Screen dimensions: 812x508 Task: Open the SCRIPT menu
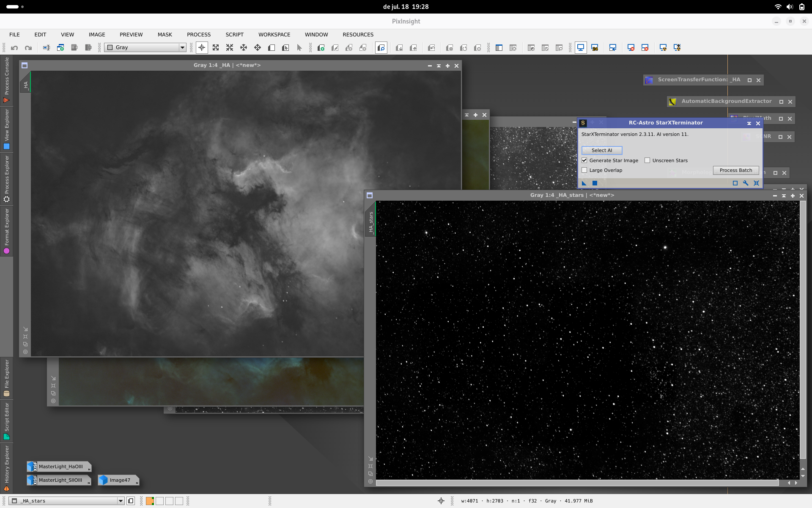pos(234,35)
